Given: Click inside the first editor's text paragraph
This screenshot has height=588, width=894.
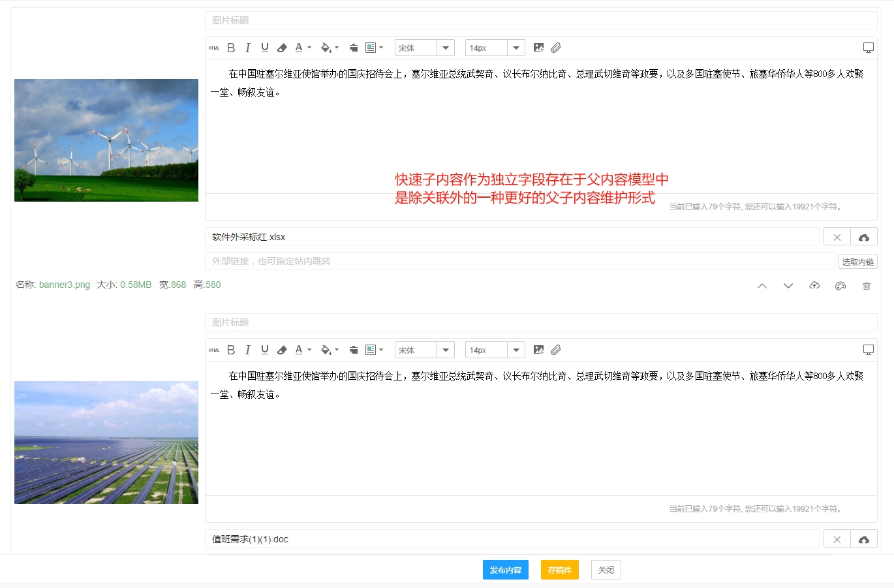Looking at the screenshot, I should (537, 83).
